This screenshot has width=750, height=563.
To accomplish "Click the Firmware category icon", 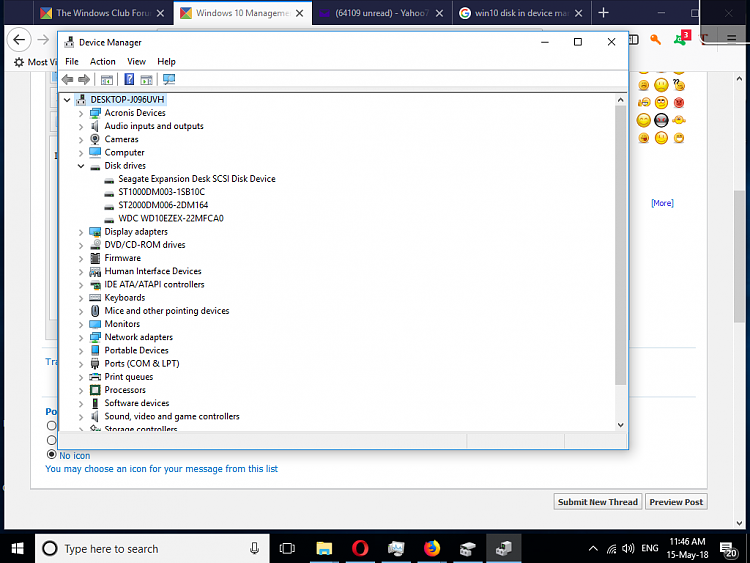I will tap(95, 258).
